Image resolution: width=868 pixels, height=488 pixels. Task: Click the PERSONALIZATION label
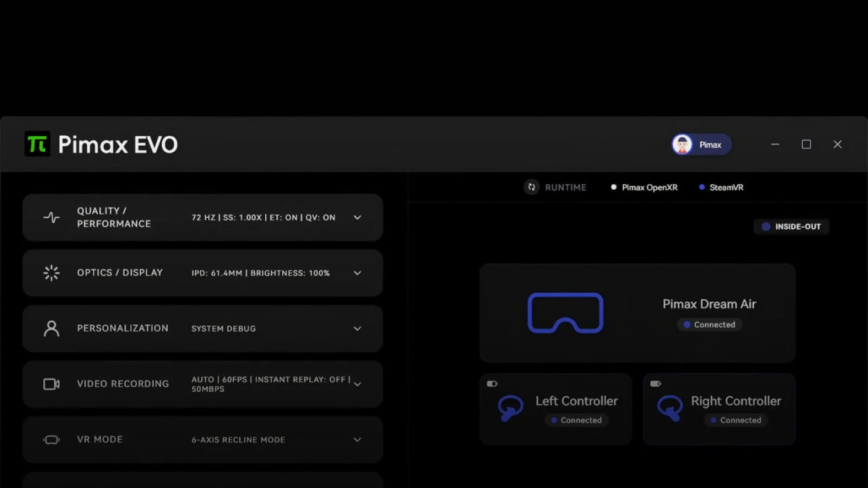click(x=123, y=328)
